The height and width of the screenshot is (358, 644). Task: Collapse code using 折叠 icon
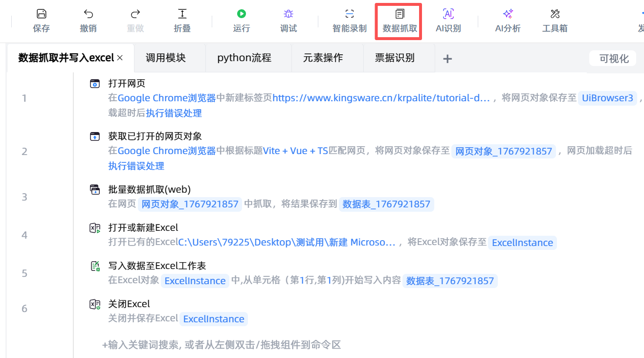pyautogui.click(x=182, y=14)
